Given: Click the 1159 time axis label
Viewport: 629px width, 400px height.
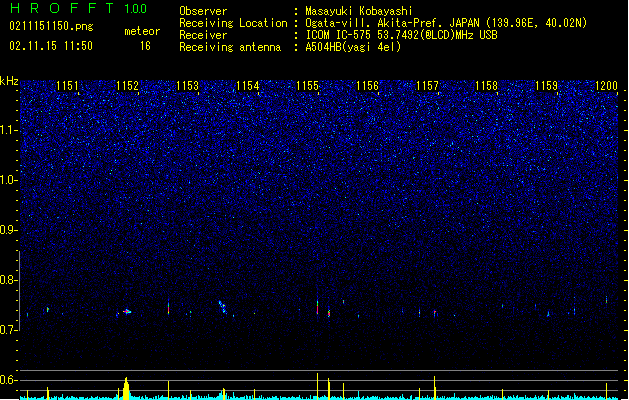Looking at the screenshot, I should 547,85.
